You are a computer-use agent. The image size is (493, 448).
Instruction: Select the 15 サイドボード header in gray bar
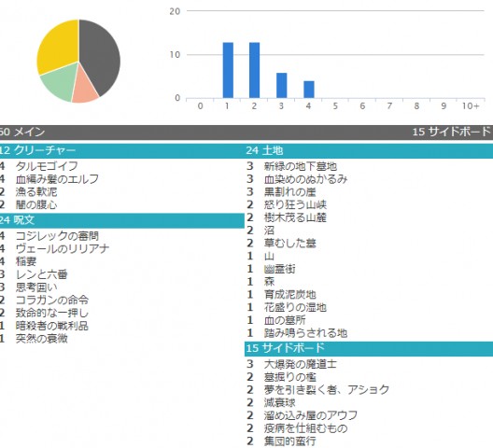(x=451, y=132)
